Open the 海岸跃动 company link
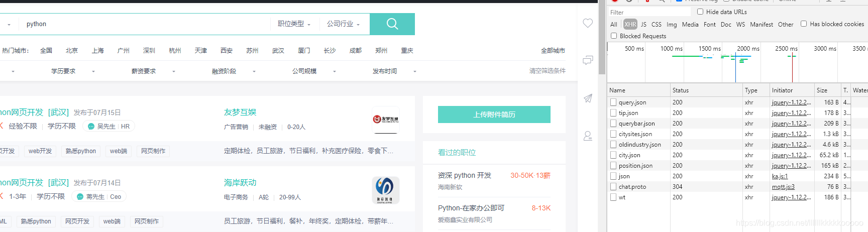Viewport: 868px width, 232px height. coord(240,182)
